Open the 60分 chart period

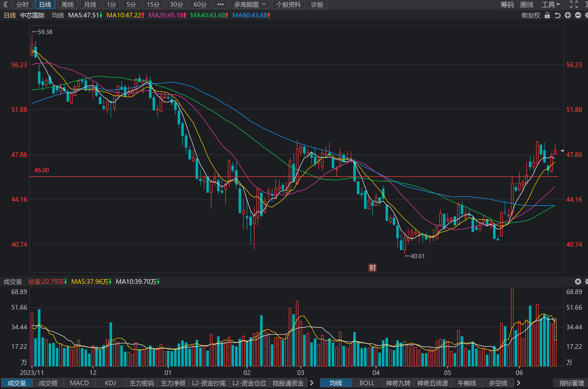pos(200,4)
